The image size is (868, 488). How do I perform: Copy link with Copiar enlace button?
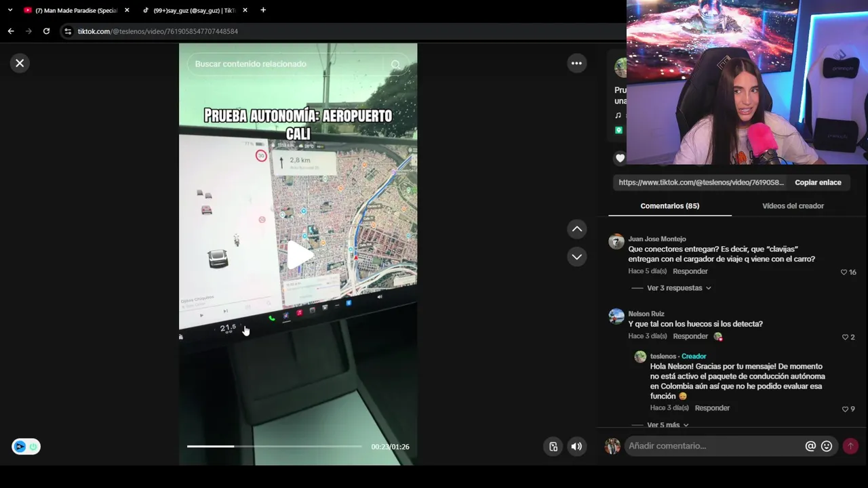pos(818,182)
